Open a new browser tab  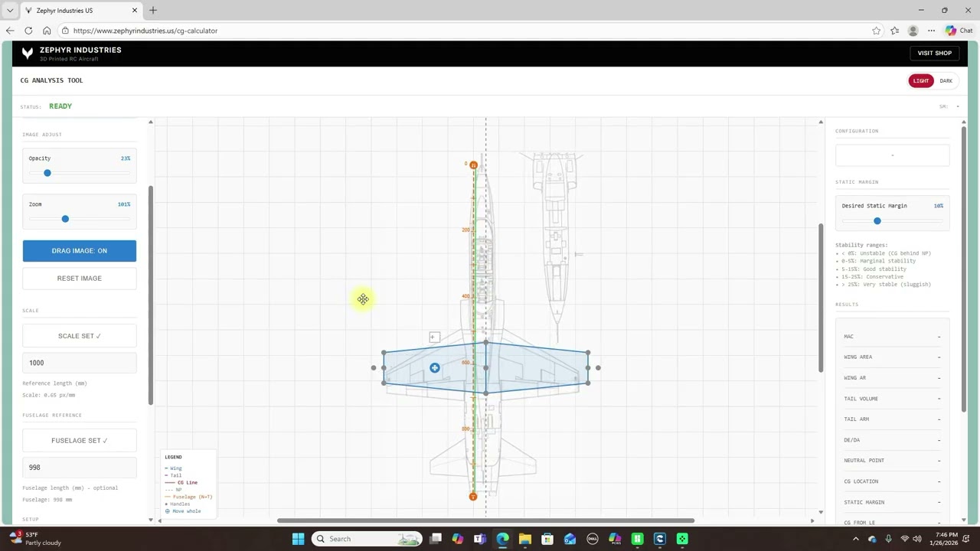[x=153, y=10]
